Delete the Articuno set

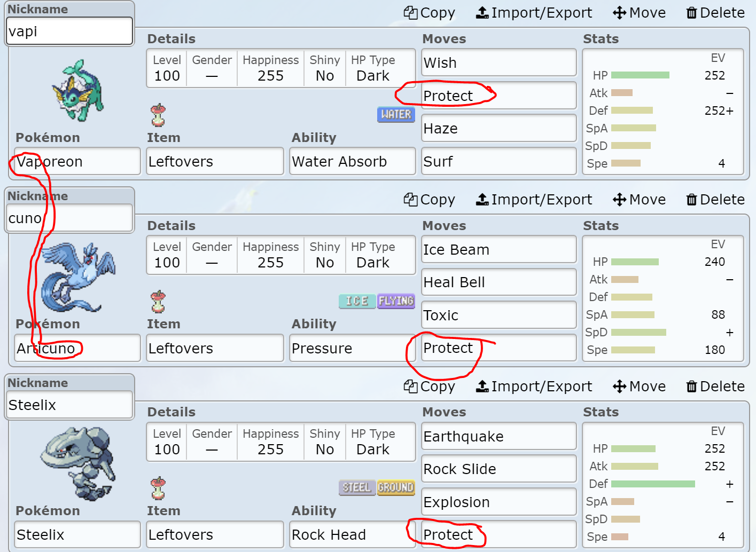715,200
